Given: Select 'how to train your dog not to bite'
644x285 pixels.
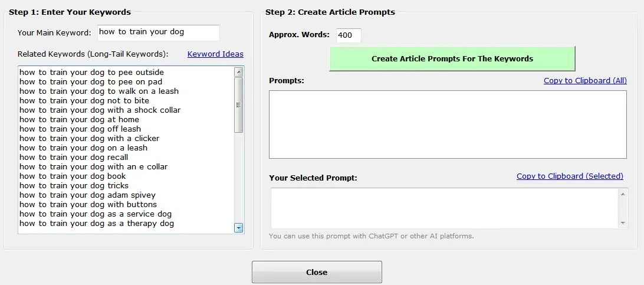Looking at the screenshot, I should pos(84,100).
